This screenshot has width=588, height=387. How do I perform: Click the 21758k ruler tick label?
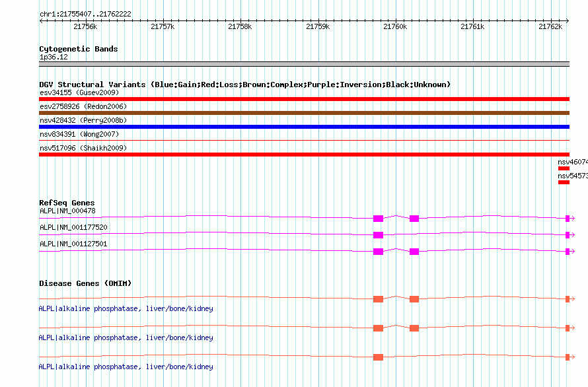tap(240, 26)
